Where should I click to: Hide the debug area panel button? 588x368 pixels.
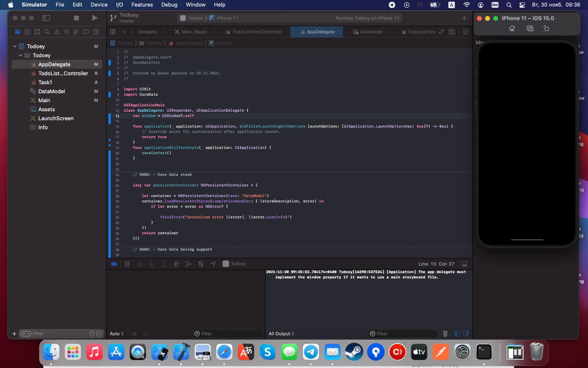[464, 264]
